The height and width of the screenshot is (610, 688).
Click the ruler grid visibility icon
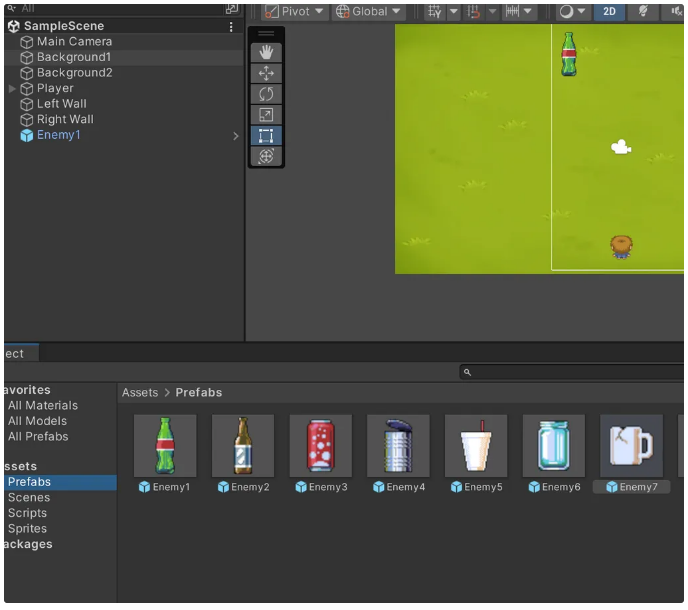pos(512,11)
